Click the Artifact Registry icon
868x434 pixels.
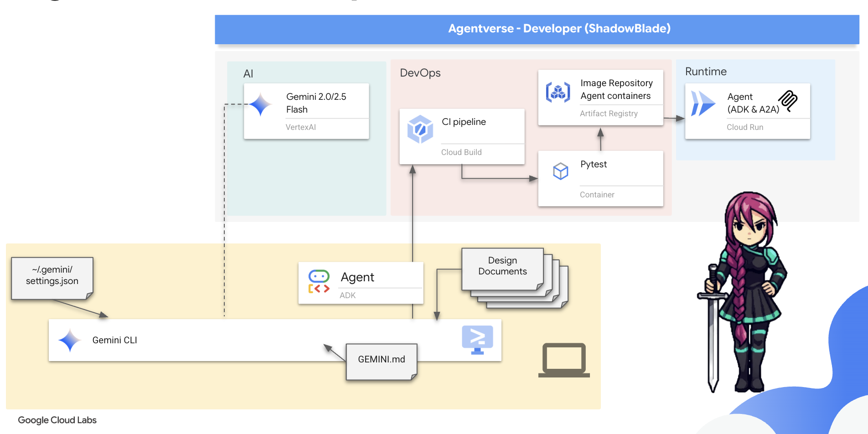tap(558, 93)
